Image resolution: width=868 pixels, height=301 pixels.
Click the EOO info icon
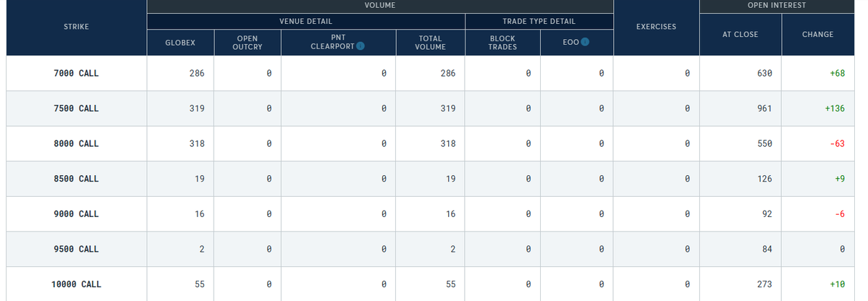[585, 43]
